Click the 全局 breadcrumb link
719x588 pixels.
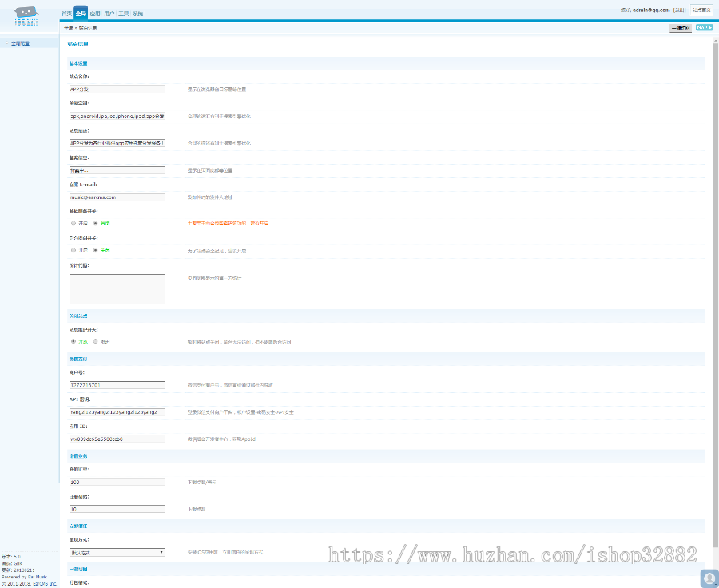coord(69,28)
